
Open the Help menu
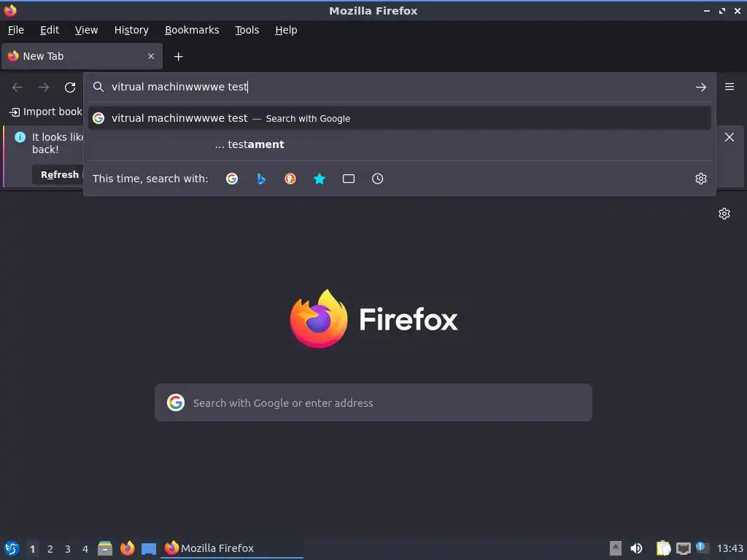[286, 30]
